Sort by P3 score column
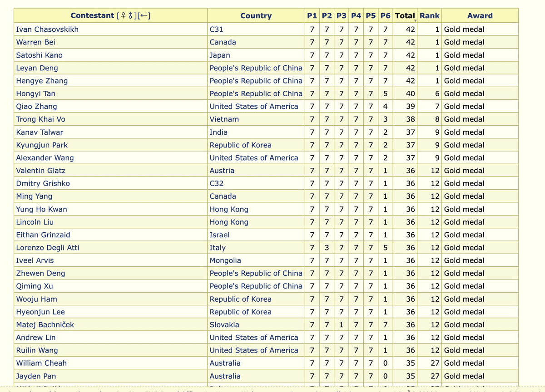545x392 pixels. tap(342, 16)
